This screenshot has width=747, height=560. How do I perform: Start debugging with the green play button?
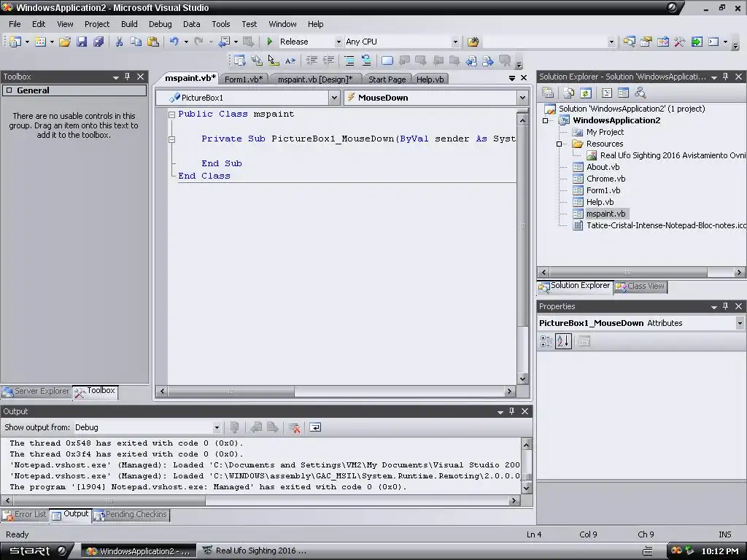click(270, 42)
